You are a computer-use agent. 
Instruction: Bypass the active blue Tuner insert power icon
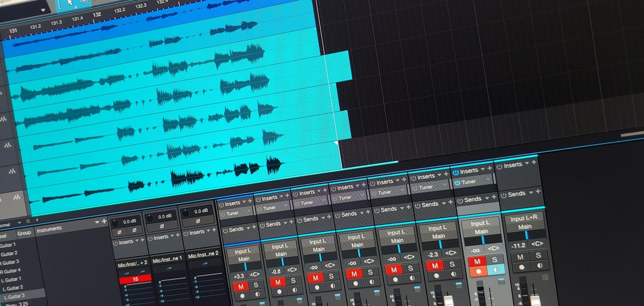click(x=457, y=182)
